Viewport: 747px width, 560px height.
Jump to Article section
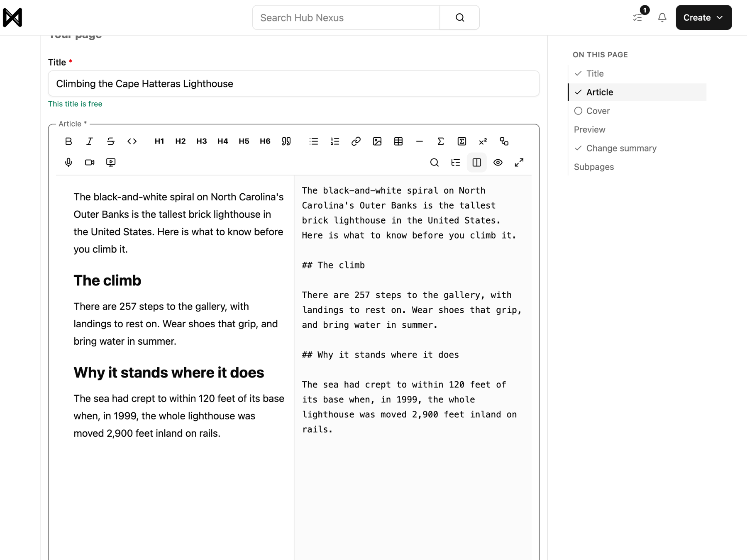click(637, 92)
